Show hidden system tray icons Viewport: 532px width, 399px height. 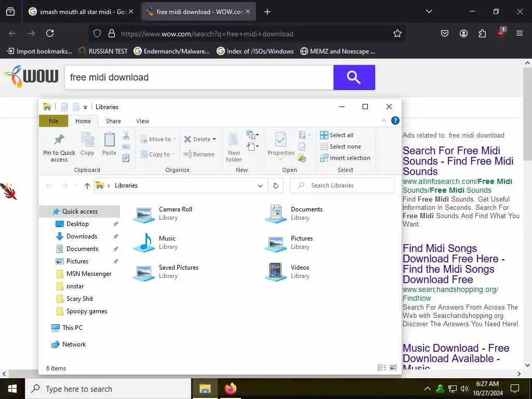(x=428, y=389)
